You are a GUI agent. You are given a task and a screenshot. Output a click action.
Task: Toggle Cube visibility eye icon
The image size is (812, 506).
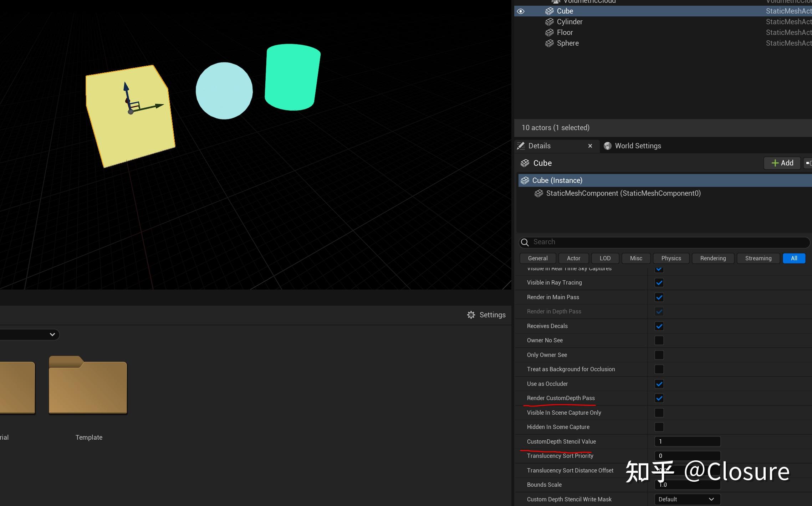521,11
